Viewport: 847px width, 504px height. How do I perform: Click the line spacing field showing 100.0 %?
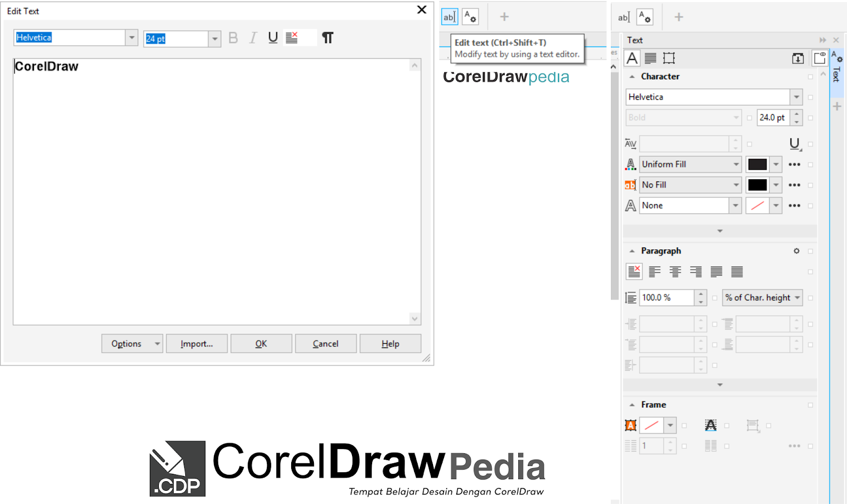coord(667,298)
